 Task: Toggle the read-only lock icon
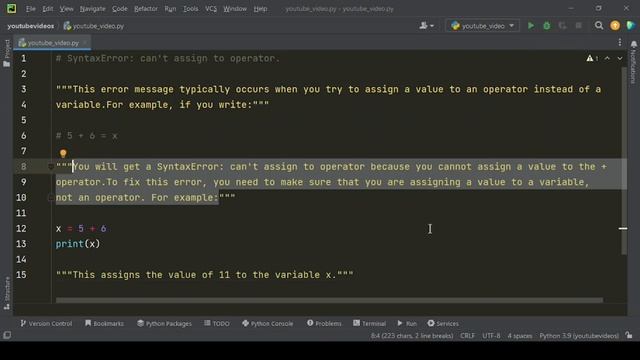[x=629, y=335]
